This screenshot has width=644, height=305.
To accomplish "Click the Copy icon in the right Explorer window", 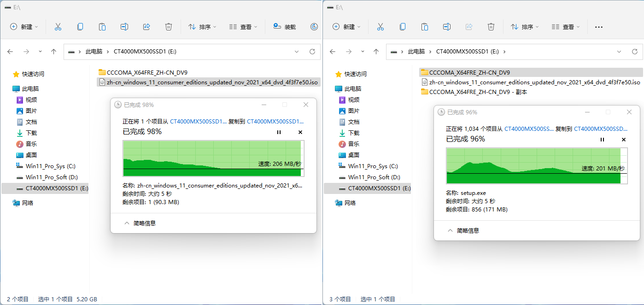I will [x=403, y=27].
